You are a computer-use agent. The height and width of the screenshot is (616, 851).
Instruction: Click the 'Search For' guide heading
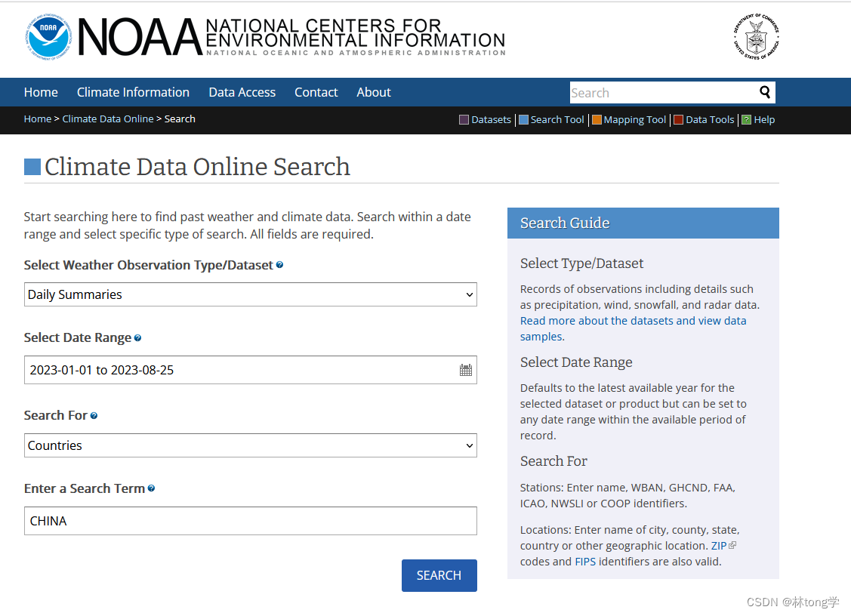point(553,460)
